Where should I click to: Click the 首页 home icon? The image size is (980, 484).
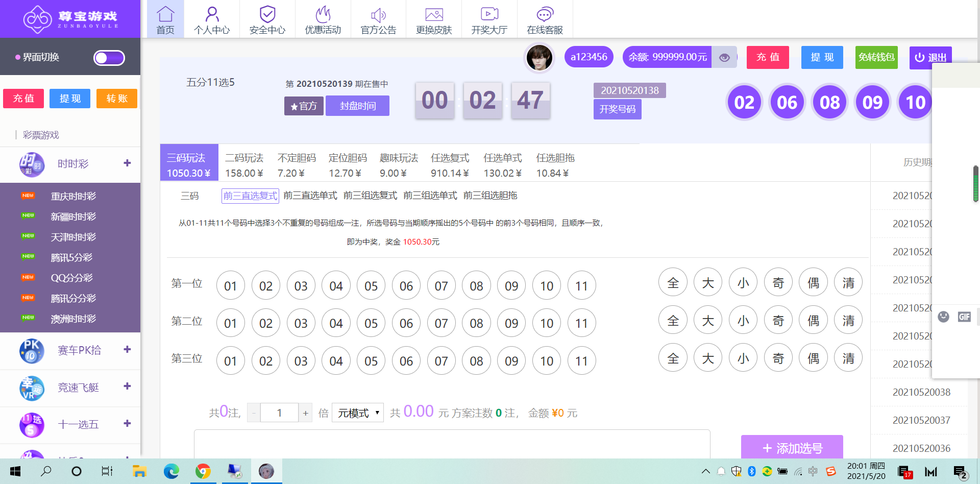(165, 14)
